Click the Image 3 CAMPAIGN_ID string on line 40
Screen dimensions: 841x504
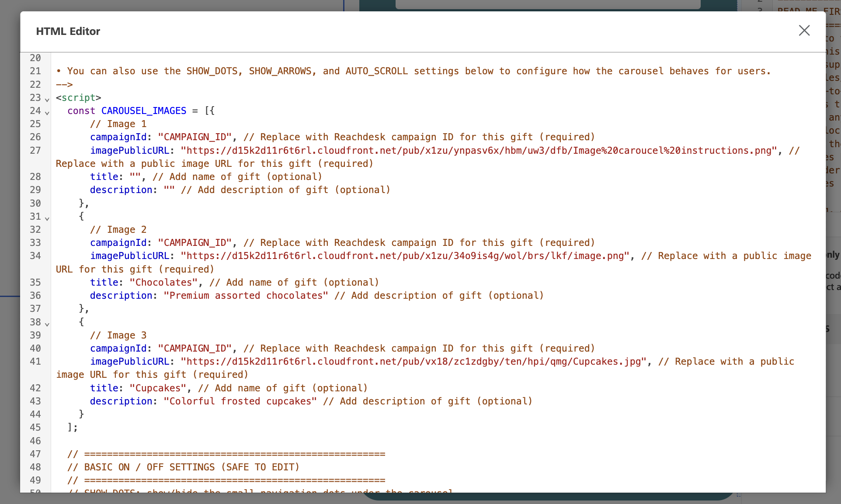pos(195,349)
